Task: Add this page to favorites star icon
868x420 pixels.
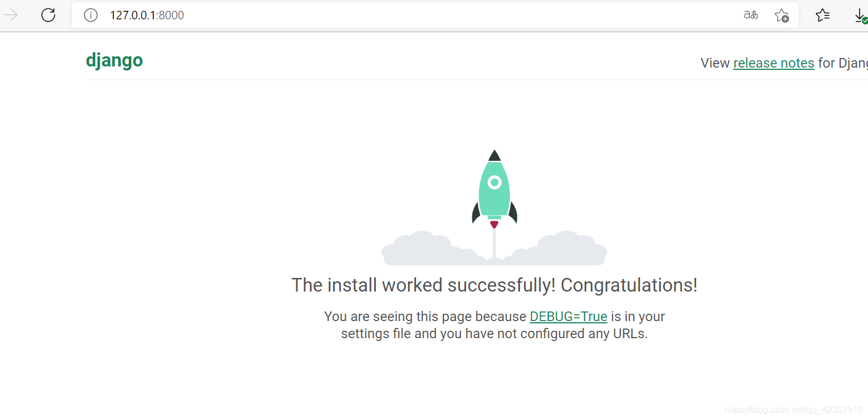Action: [782, 15]
